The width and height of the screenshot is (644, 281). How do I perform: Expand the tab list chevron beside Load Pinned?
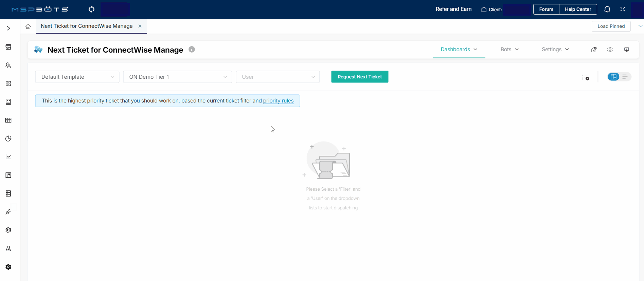pos(640,26)
